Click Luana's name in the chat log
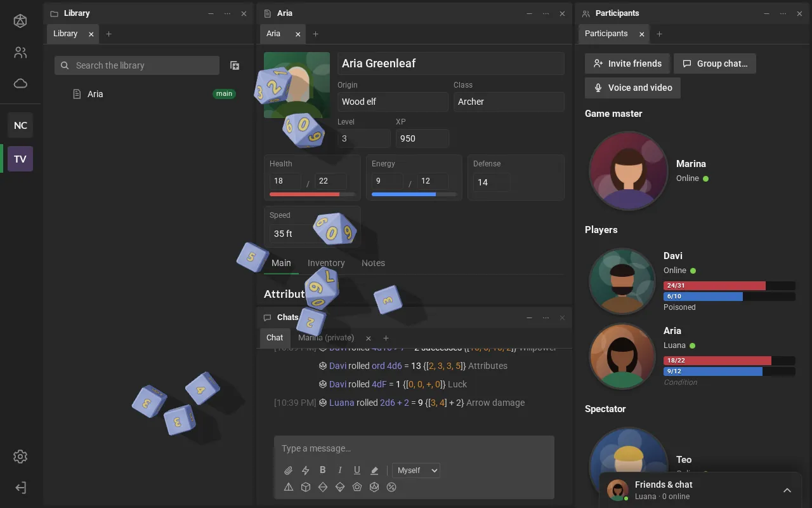This screenshot has height=508, width=812. [x=341, y=403]
